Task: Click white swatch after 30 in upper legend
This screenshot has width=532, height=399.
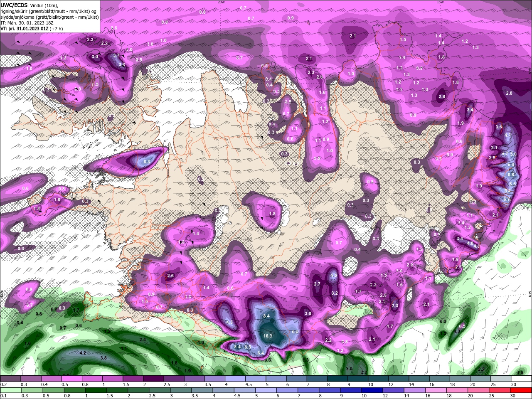Action: tap(522, 379)
